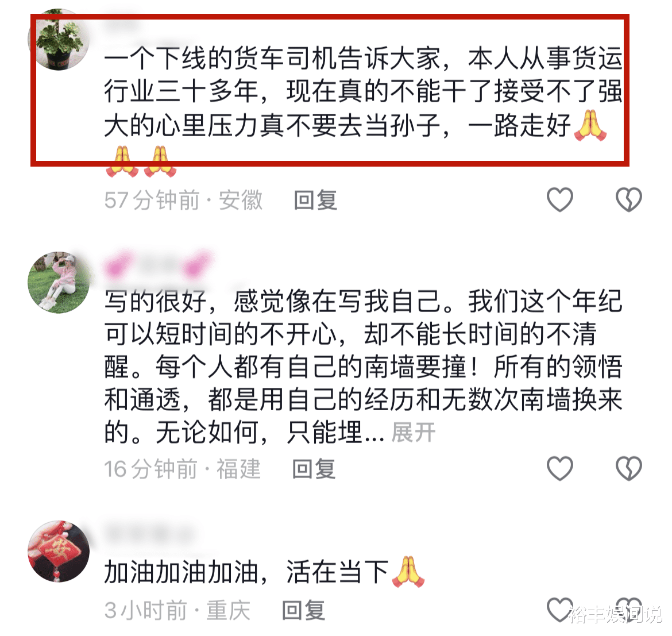Image resolution: width=672 pixels, height=636 pixels.
Task: Select the 加油加油加油，活在当下 comment text
Action: [264, 572]
